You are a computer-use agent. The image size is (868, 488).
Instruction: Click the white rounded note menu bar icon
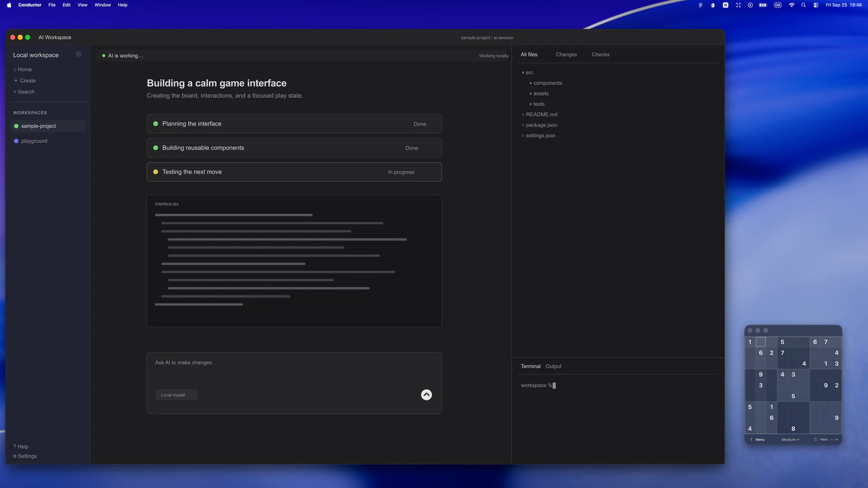click(725, 5)
